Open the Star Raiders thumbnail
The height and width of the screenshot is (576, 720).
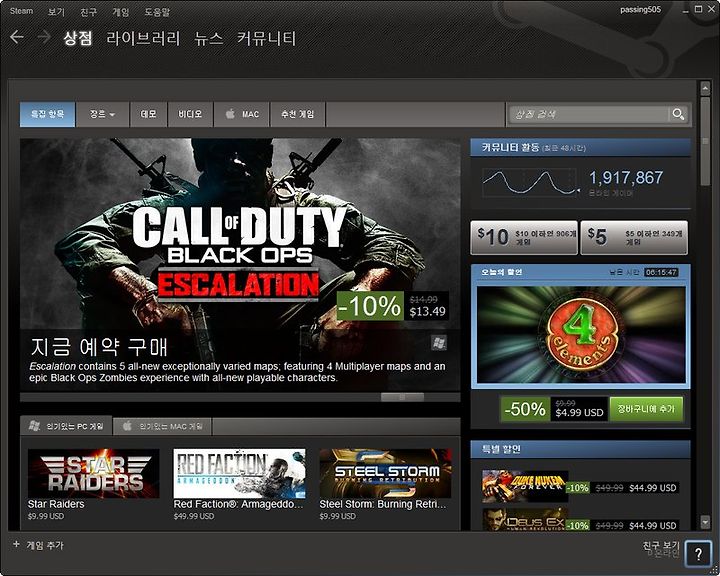point(94,474)
